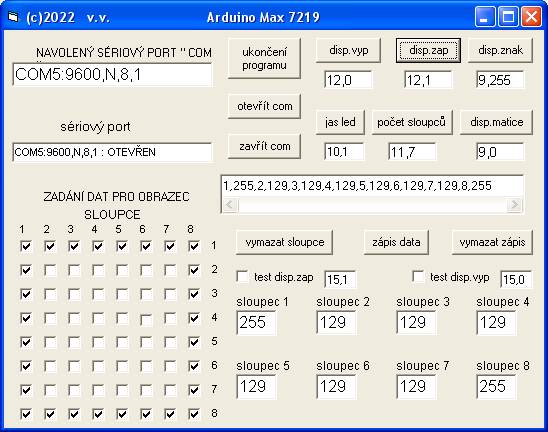The height and width of the screenshot is (432, 548).
Task: Check column 3 row 3 checkbox
Action: pos(74,294)
